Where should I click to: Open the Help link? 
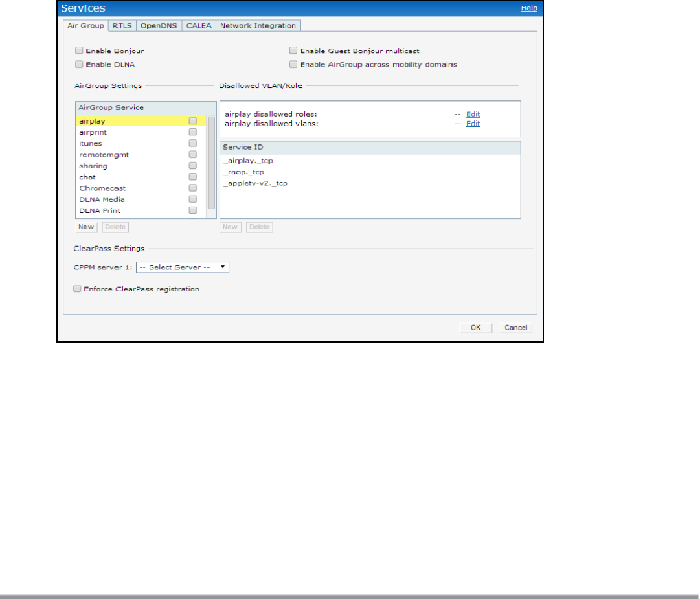[529, 8]
